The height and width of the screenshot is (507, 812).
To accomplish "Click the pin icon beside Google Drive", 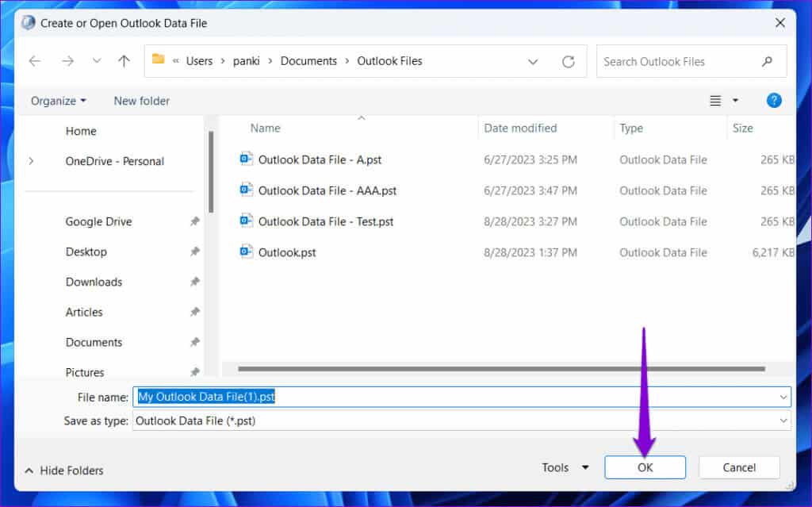I will pyautogui.click(x=195, y=221).
